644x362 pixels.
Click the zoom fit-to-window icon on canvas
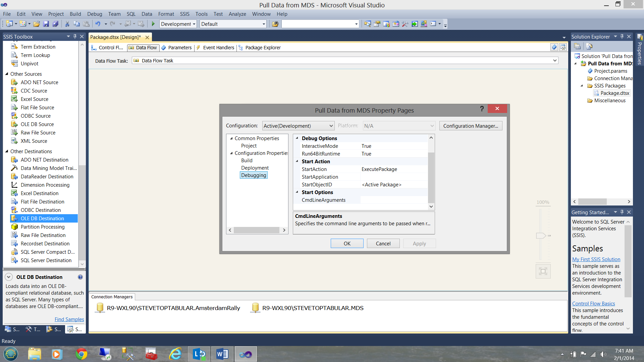tap(543, 271)
